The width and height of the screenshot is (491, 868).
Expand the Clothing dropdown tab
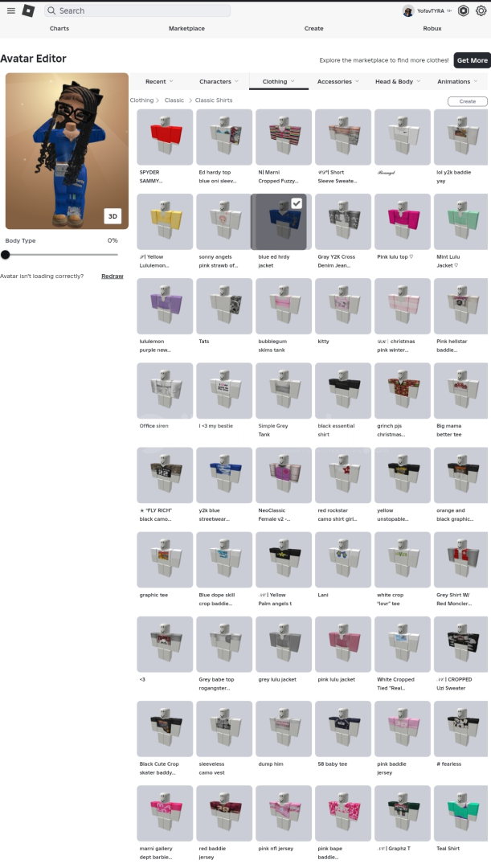278,81
